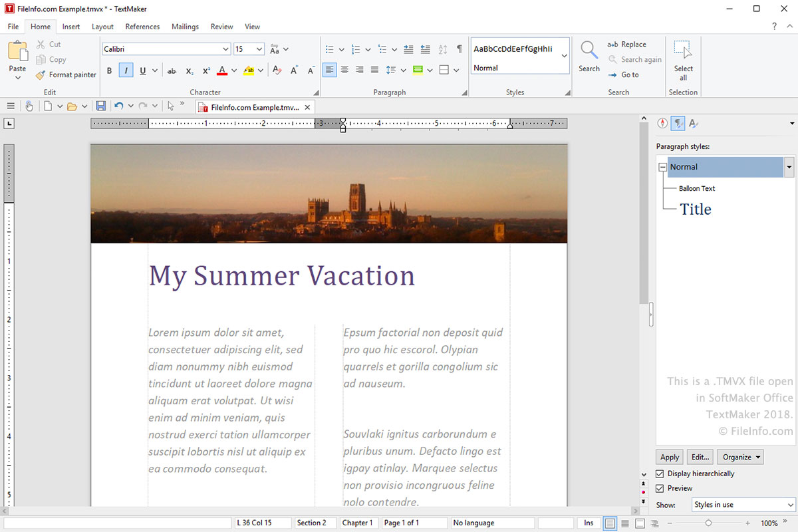Screen dimensions: 798x532
Task: Right-align the paragraph
Action: coord(360,70)
